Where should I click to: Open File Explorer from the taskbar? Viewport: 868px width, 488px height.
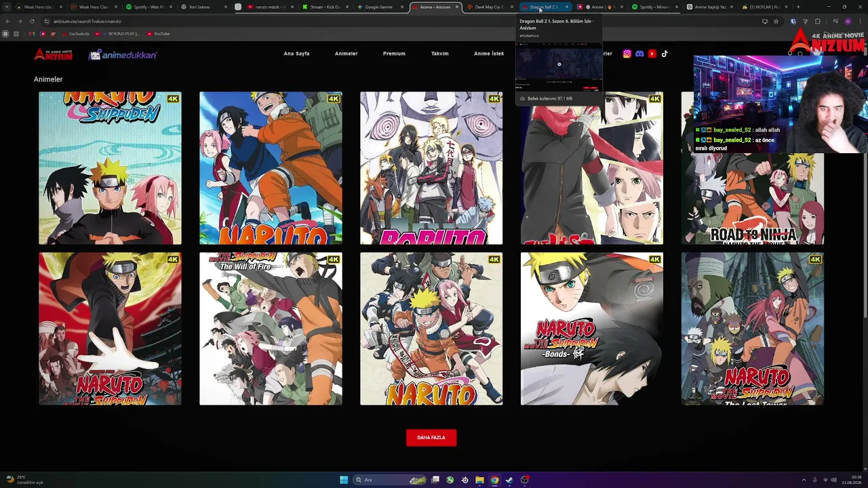click(x=479, y=480)
